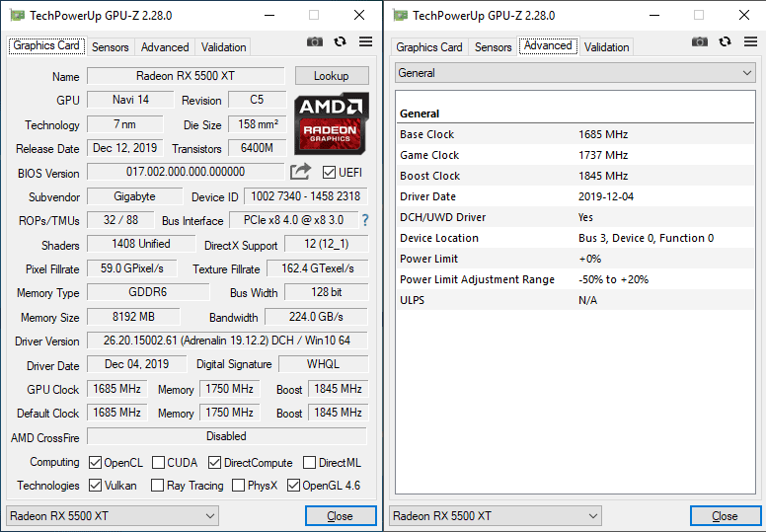Click Power Limit +0% row
The image size is (766, 532).
[574, 259]
